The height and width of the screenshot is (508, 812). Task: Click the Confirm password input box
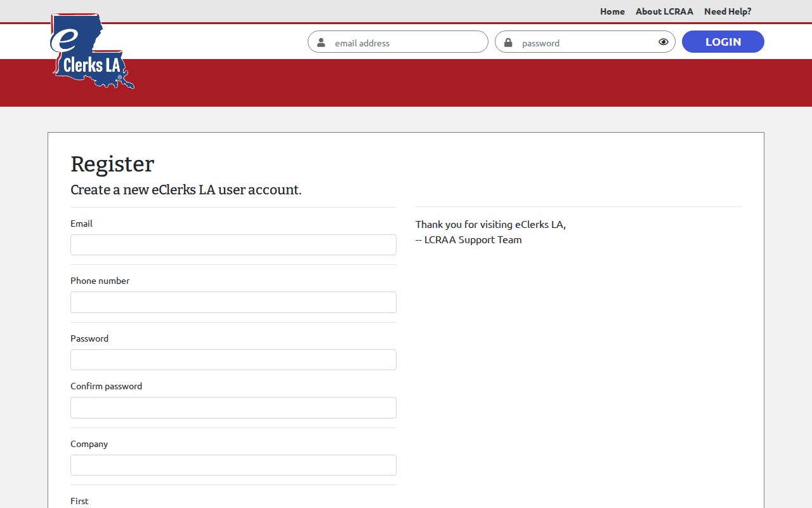click(233, 408)
